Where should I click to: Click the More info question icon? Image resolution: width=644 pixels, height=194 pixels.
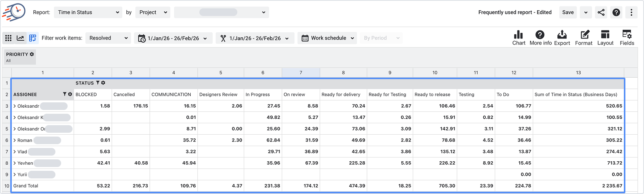[540, 35]
